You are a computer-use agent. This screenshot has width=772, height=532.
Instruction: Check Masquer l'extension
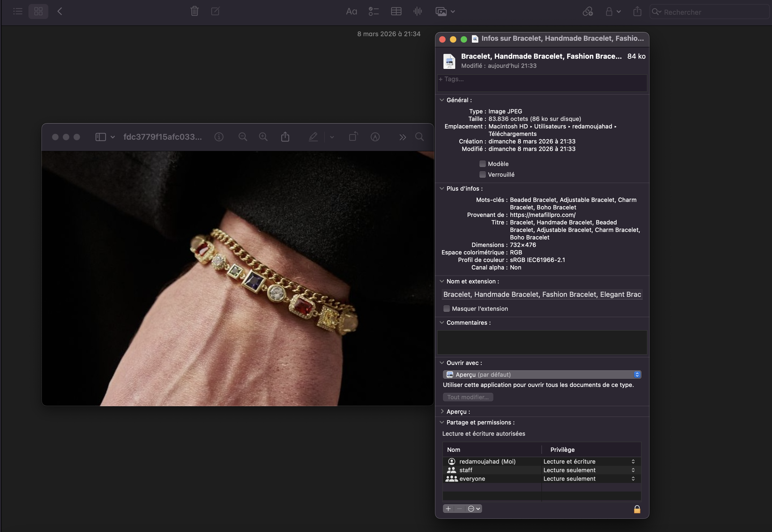[x=447, y=309]
